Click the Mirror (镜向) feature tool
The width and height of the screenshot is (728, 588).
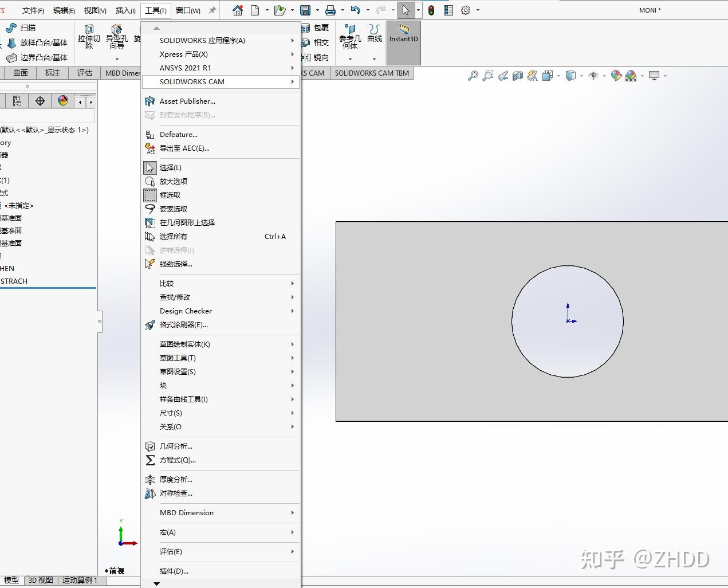(315, 57)
